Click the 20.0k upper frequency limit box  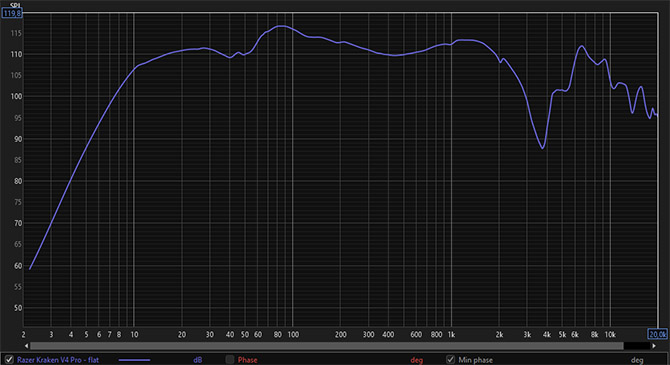click(x=657, y=334)
